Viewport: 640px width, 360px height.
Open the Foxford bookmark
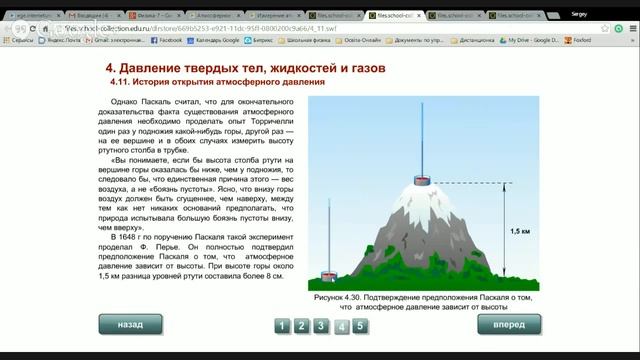tap(578, 40)
